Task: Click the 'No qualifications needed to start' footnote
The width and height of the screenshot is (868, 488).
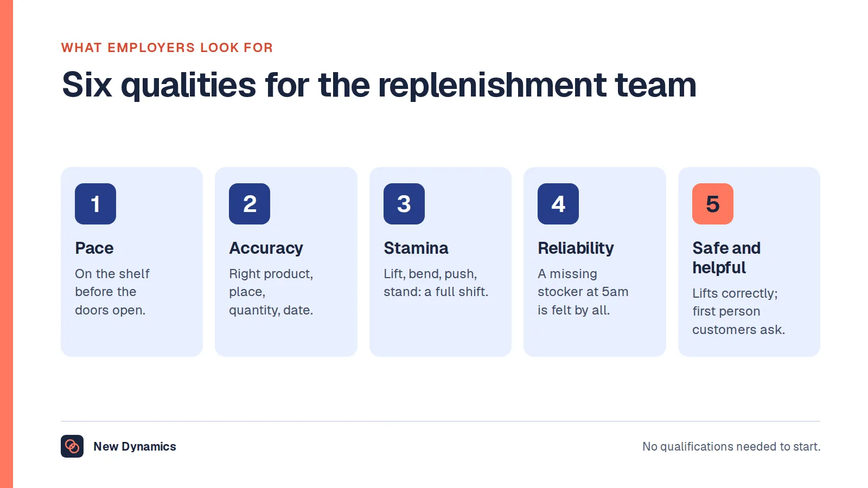Action: [x=731, y=446]
